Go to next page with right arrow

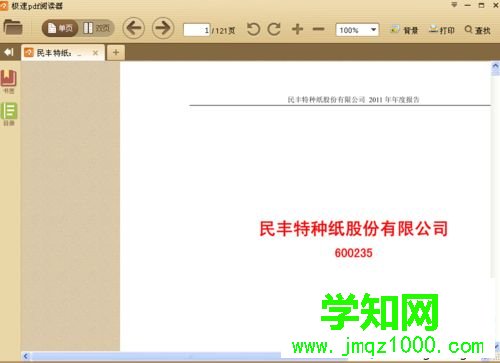(x=163, y=28)
